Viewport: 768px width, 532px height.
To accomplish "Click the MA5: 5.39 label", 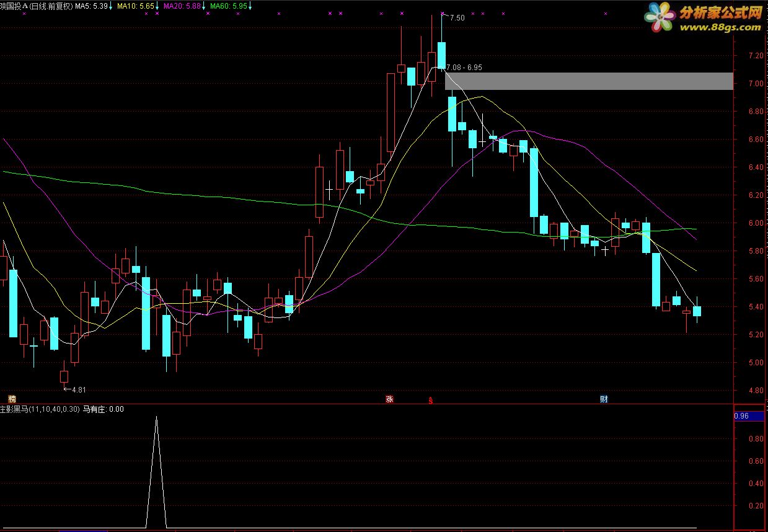I will (x=91, y=6).
